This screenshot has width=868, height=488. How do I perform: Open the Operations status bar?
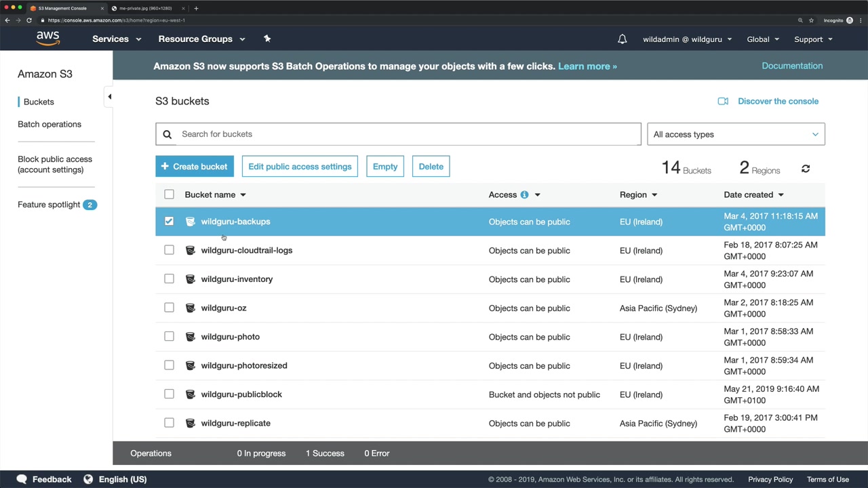click(490, 453)
